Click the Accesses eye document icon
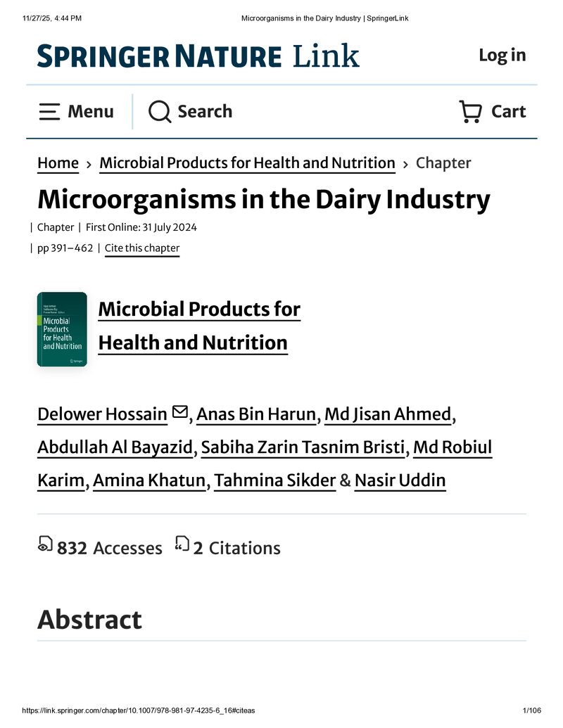The height and width of the screenshot is (728, 563). point(45,544)
